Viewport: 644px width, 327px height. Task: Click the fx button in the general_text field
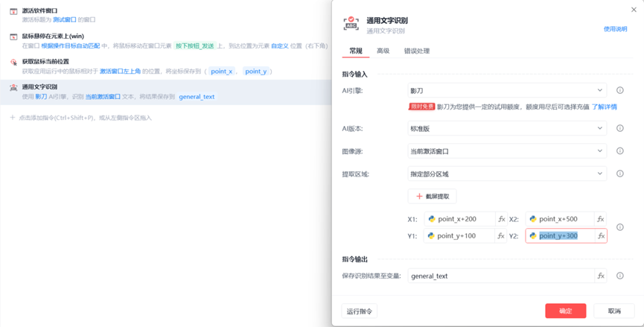601,276
